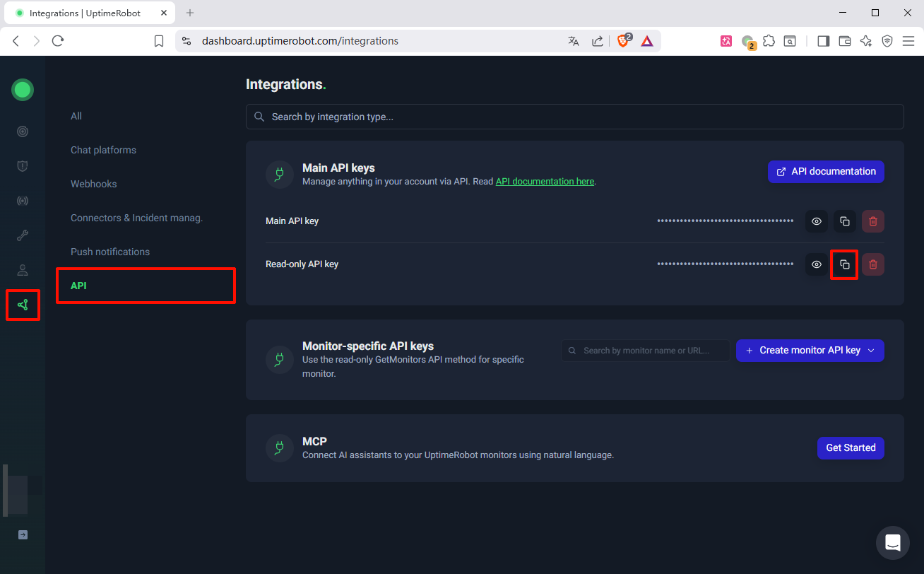Viewport: 924px width, 574px height.
Task: Open Monitoring via the target sidebar icon
Action: tap(23, 131)
